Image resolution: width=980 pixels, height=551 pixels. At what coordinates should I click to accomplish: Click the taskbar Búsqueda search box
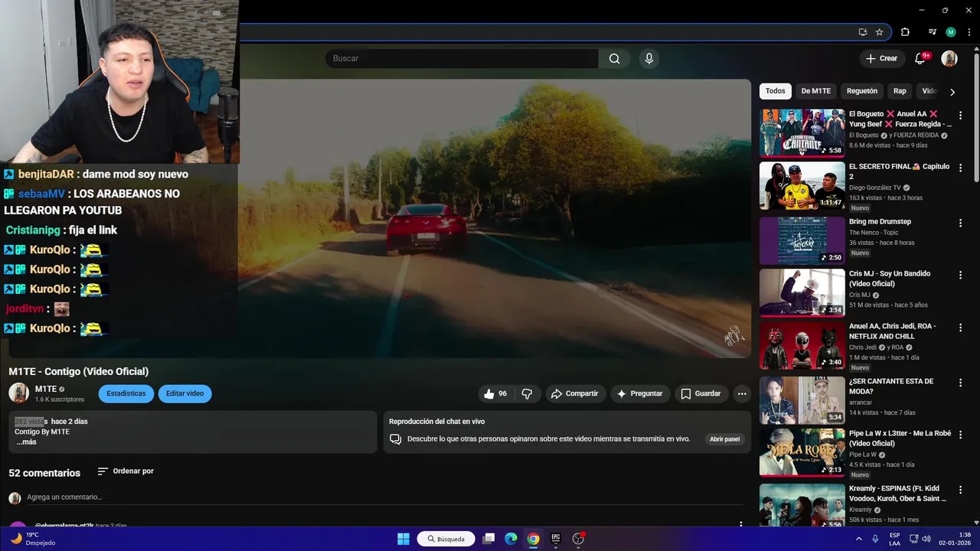tap(446, 539)
